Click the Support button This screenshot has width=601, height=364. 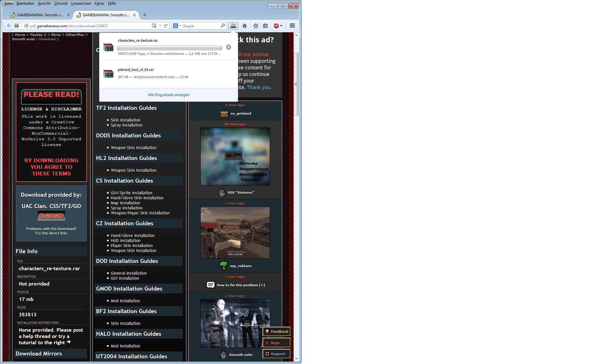tap(277, 354)
